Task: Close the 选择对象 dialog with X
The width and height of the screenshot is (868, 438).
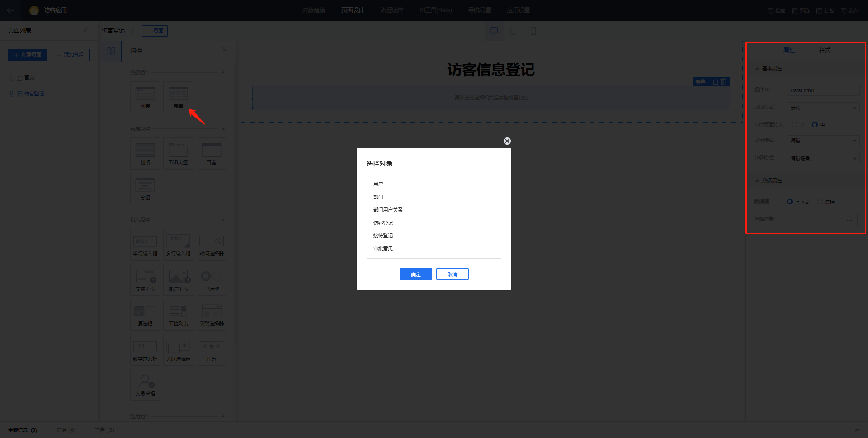Action: click(x=507, y=141)
